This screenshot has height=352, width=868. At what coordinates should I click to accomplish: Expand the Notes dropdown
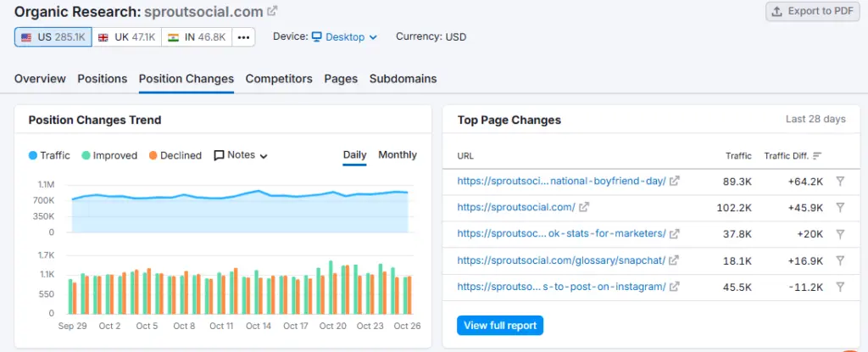pos(241,155)
